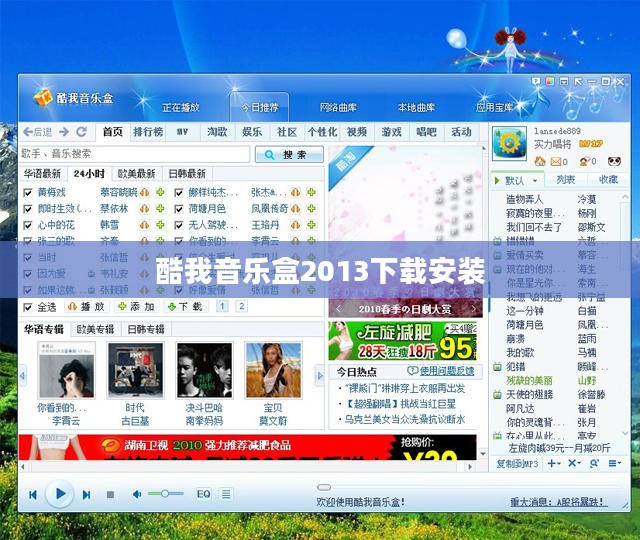Open the add (+) dropdown in playlist toolbar

click(554, 463)
